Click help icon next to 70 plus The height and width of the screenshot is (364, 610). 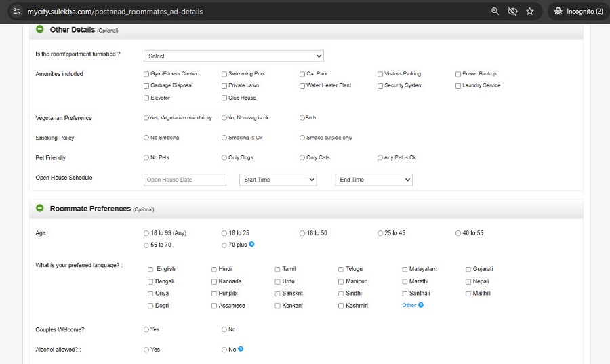(251, 244)
